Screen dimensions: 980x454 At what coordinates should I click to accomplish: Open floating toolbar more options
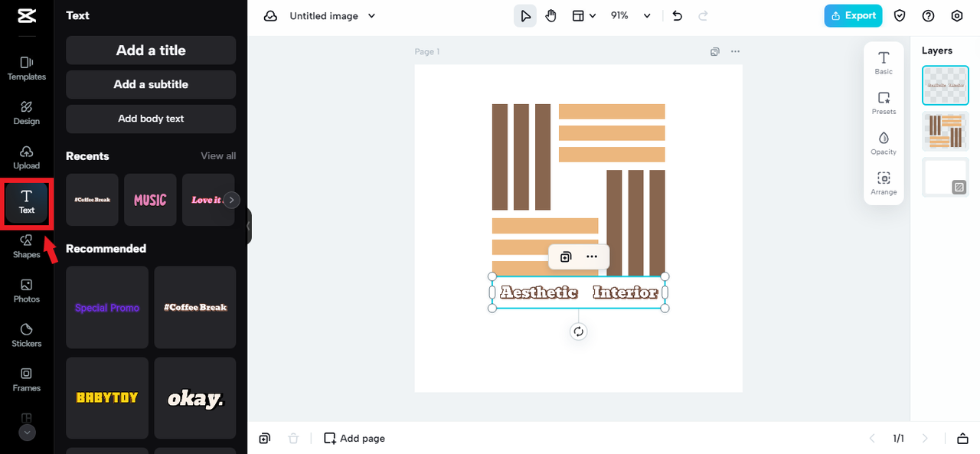click(x=592, y=257)
